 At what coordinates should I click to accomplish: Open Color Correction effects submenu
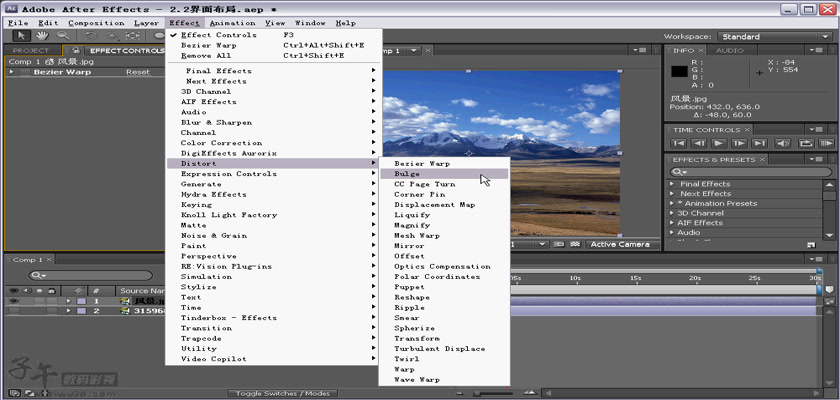[272, 143]
